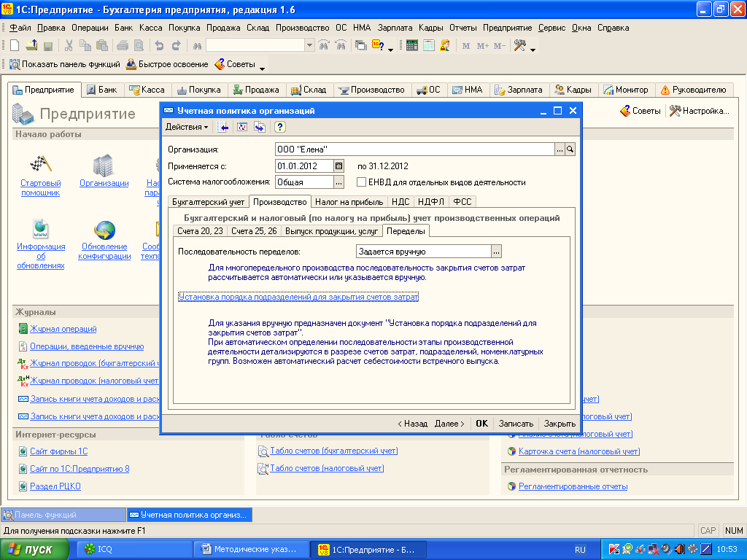Click the Copy toolbar icon

click(85, 46)
